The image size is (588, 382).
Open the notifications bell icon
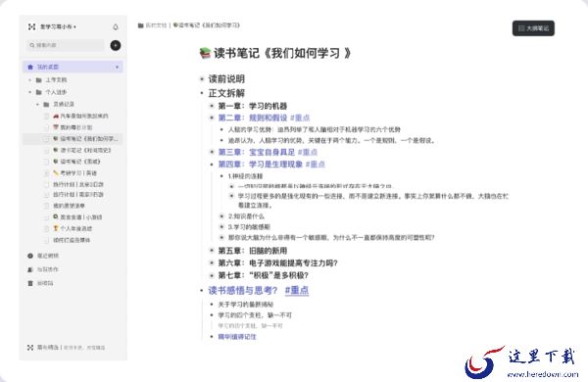pos(116,27)
